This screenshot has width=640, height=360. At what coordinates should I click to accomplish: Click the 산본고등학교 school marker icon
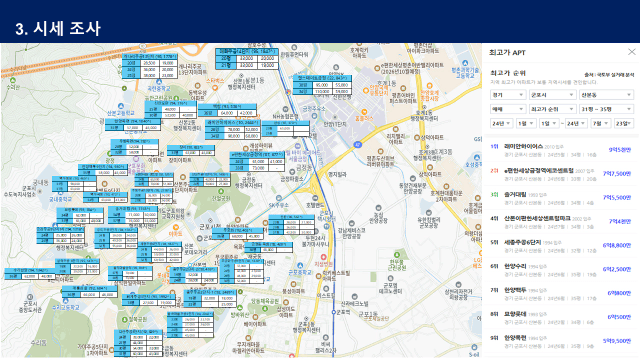[121, 107]
